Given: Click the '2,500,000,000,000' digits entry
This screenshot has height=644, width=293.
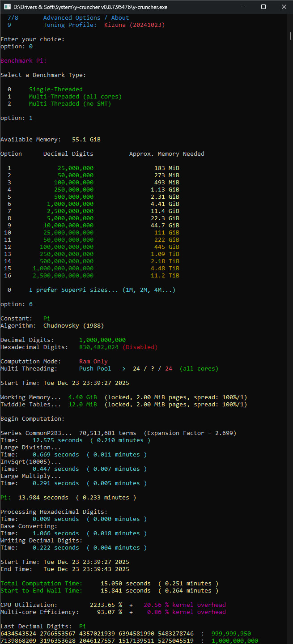Looking at the screenshot, I should coord(63,276).
